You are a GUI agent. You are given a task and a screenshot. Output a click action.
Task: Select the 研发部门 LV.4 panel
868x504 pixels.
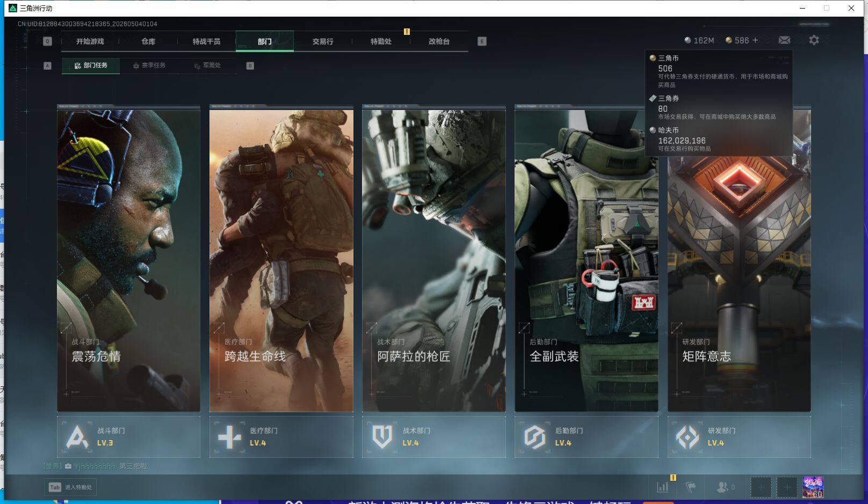coord(739,437)
